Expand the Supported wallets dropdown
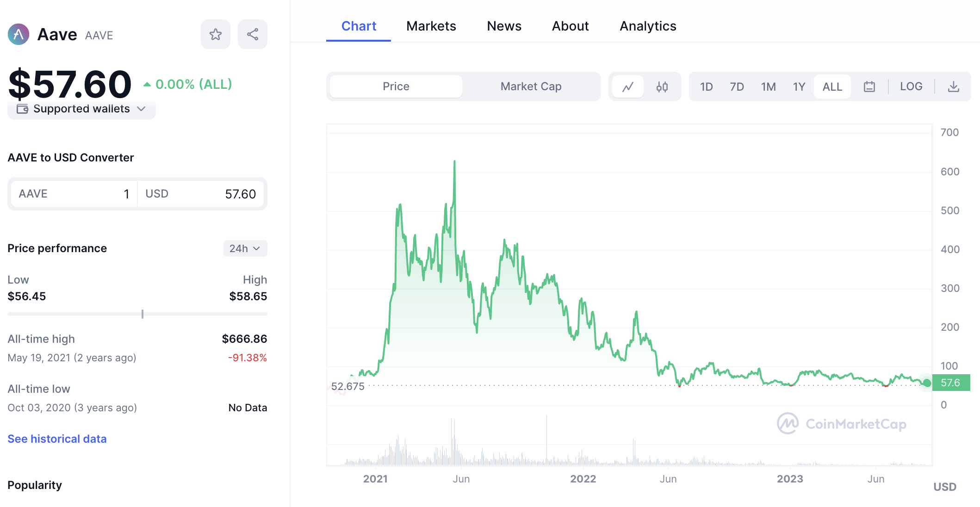 click(82, 109)
